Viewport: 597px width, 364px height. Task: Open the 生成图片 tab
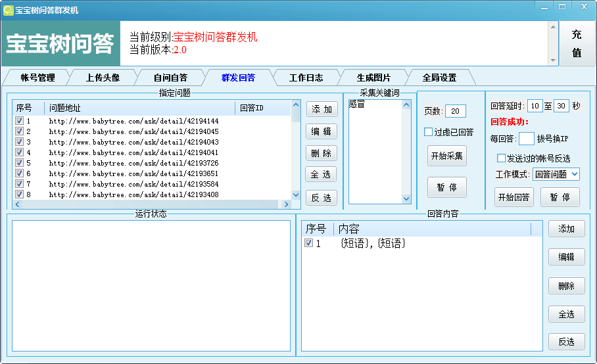coord(373,78)
